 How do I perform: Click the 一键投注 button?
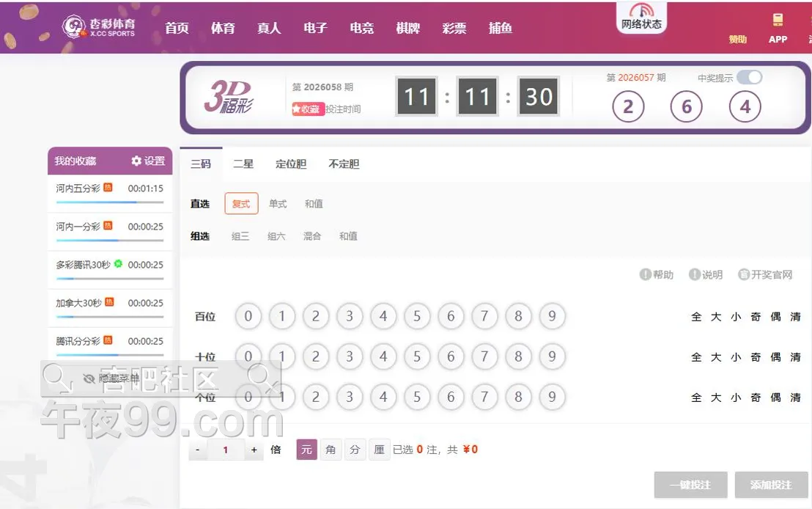point(691,485)
